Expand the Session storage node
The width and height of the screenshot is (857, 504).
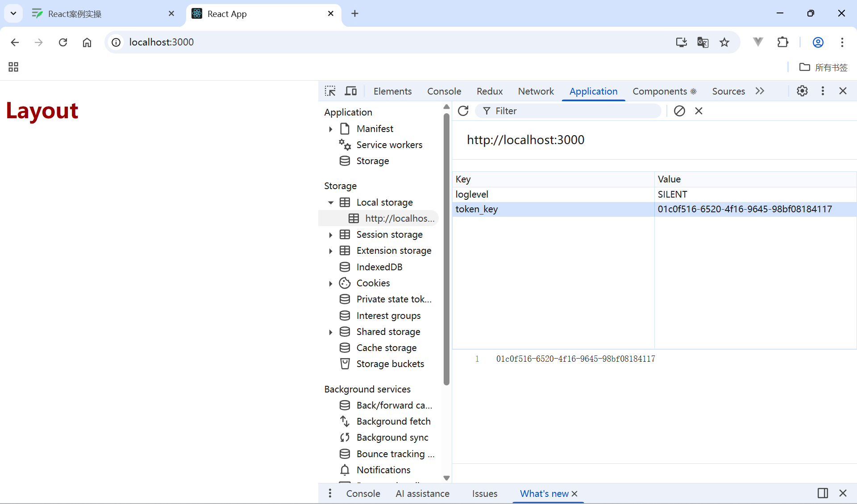(331, 235)
